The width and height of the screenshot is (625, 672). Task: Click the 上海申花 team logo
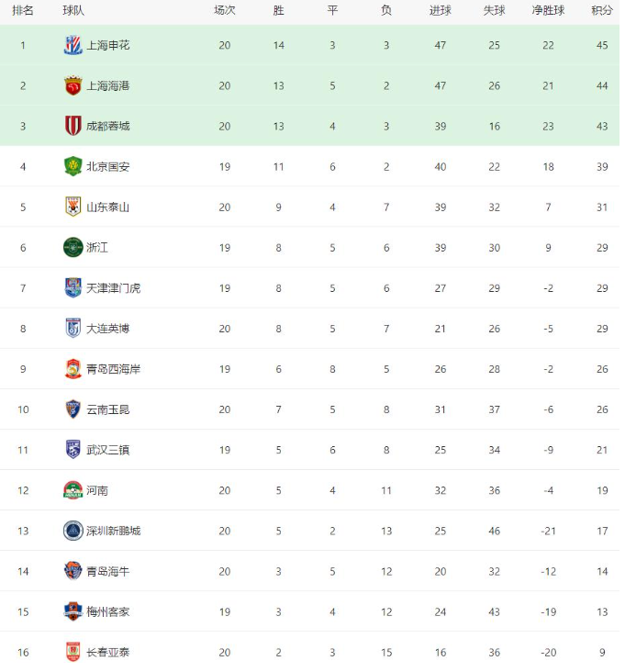[73, 45]
